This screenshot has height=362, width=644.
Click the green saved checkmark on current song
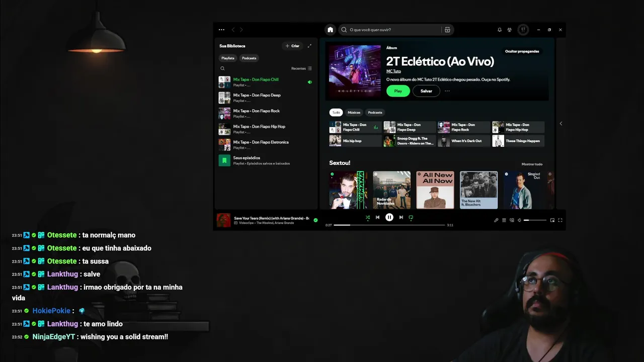click(315, 220)
